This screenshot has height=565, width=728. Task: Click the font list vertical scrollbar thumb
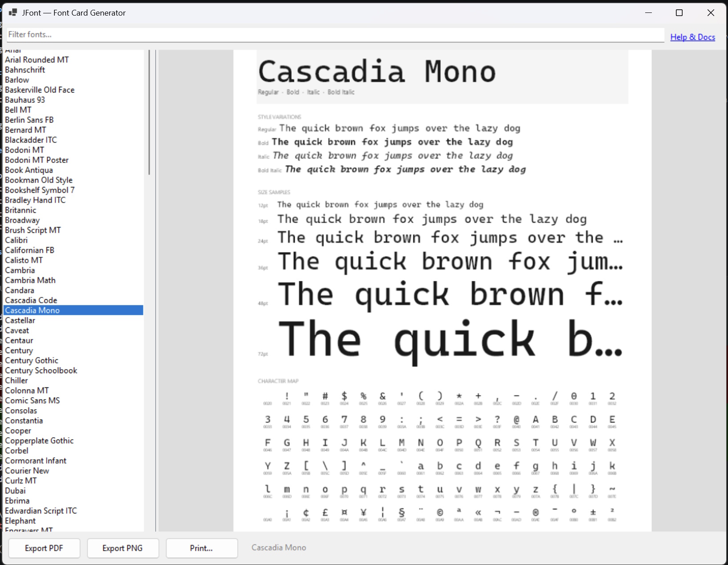point(149,112)
